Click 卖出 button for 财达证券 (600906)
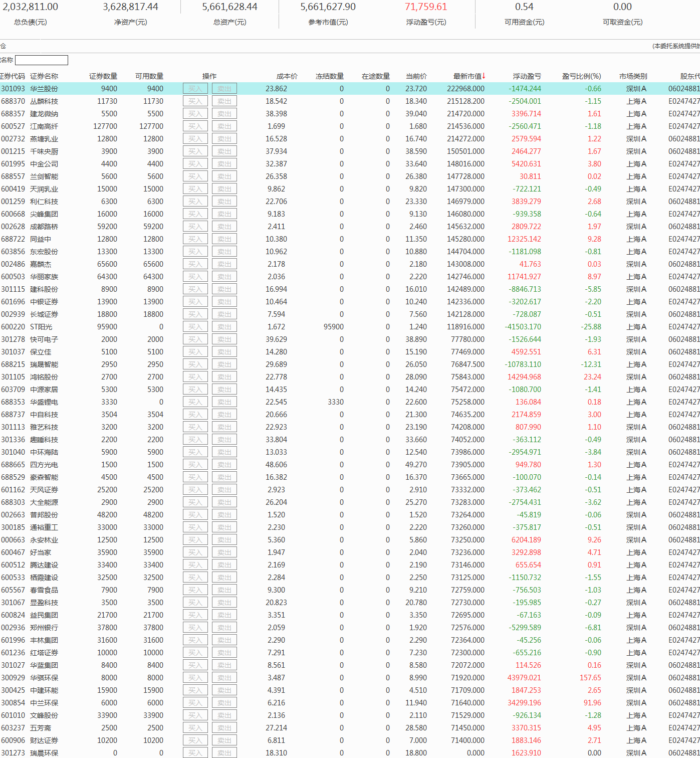Image resolution: width=700 pixels, height=758 pixels. click(x=224, y=740)
